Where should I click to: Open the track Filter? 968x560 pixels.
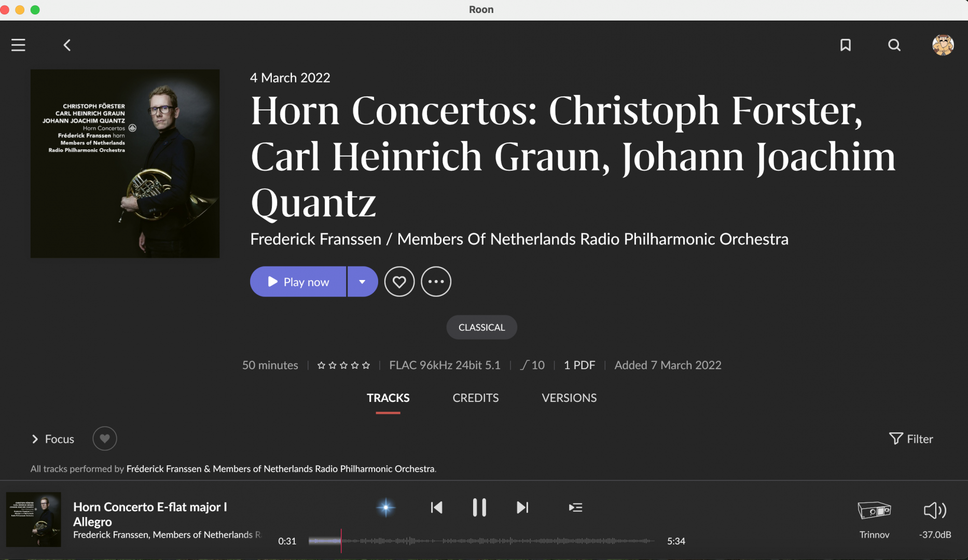click(911, 439)
